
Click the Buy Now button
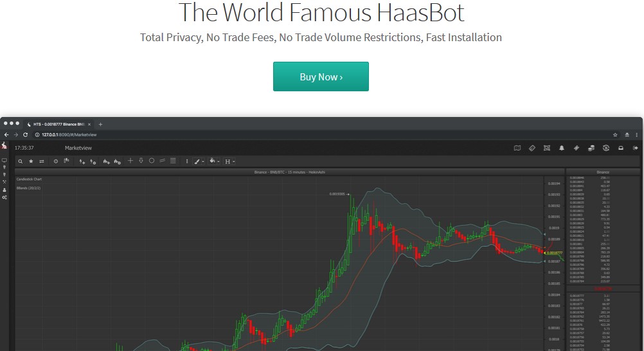pos(321,76)
